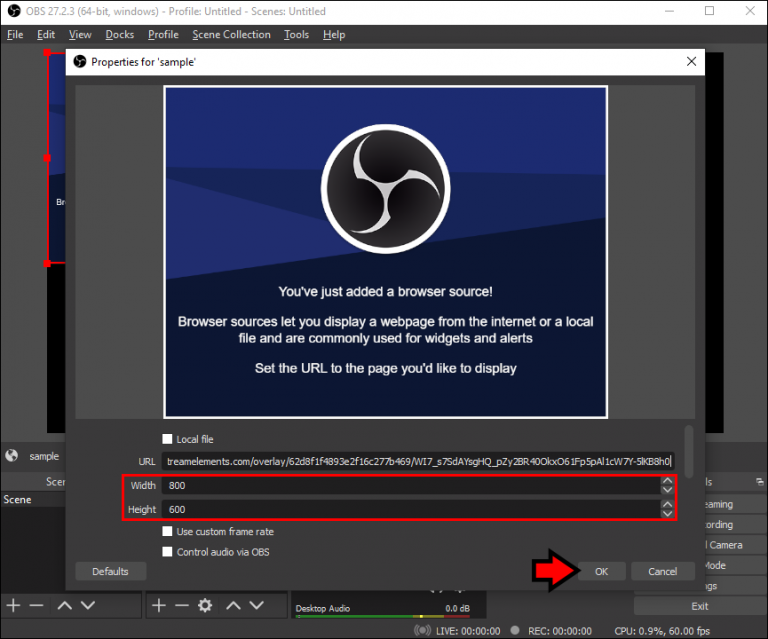Select the Scene item in scenes list
768x639 pixels.
(33, 499)
